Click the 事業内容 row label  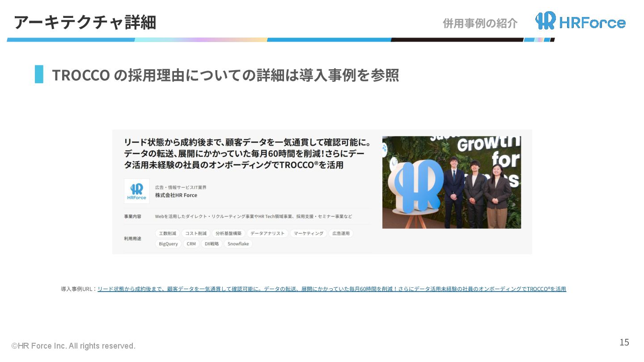tap(132, 216)
